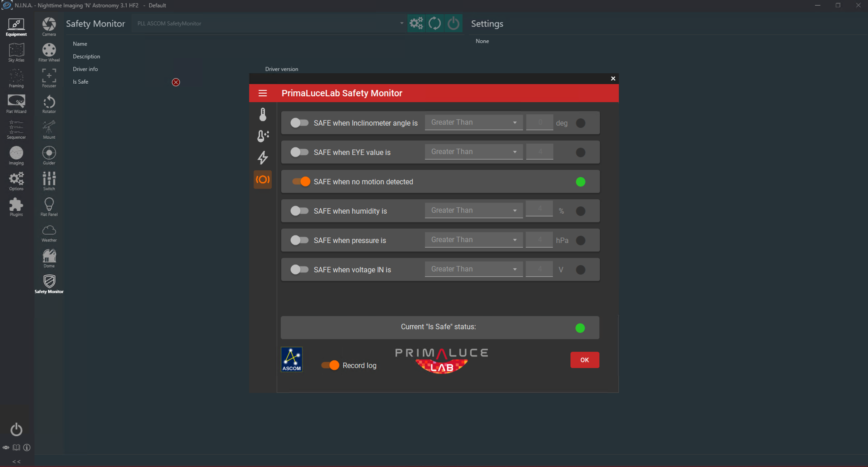This screenshot has height=467, width=868.
Task: Turn off the Record log switch
Action: 330,366
